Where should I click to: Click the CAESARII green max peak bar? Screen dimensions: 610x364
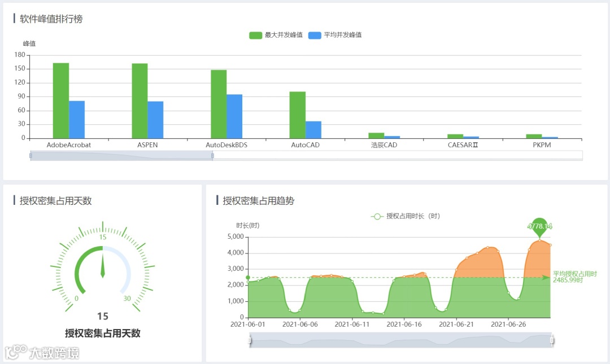click(455, 137)
